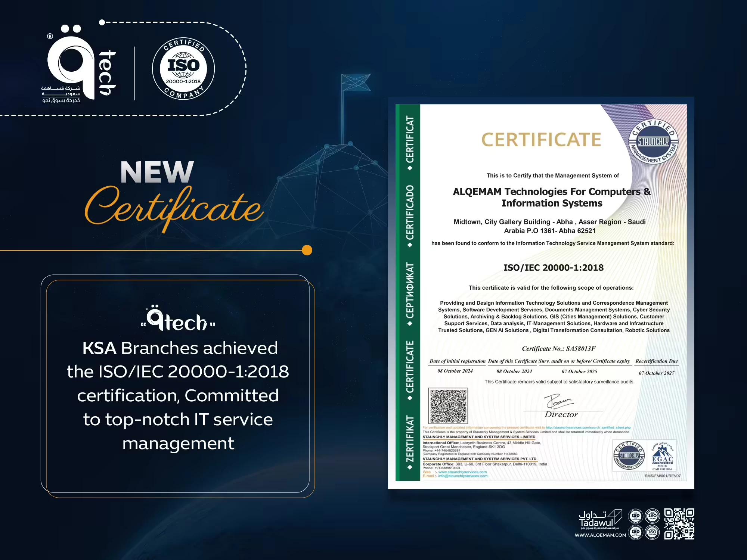Viewport: 747px width, 560px height.
Task: Toggle the Certified Staunchly seal at certificate bottom
Action: click(x=628, y=456)
